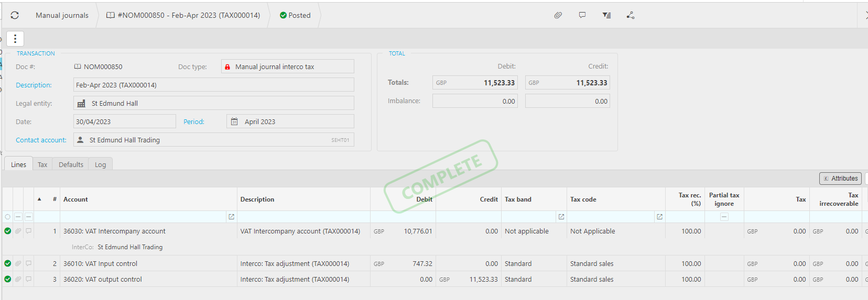The height and width of the screenshot is (300, 868).
Task: Toggle the attachment filter box in filter row
Action: pos(18,217)
